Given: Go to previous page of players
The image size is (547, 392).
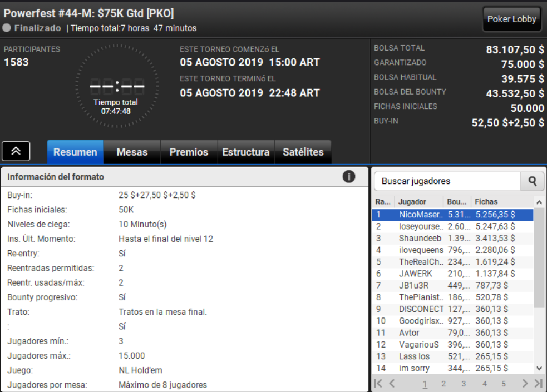Looking at the screenshot, I should [x=392, y=383].
